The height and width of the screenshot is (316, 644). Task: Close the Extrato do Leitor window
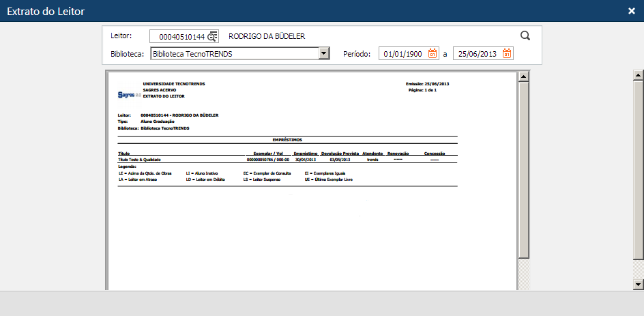tap(631, 10)
